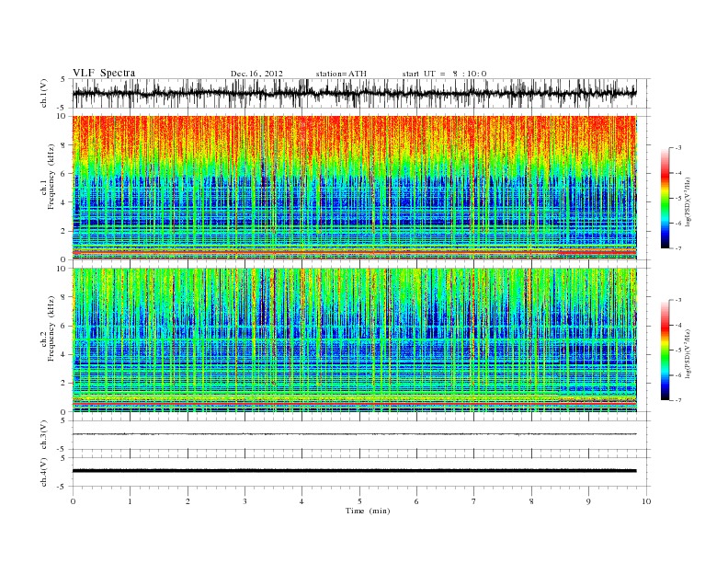Click the time axis tick label '5'
The image size is (728, 563).
click(359, 501)
